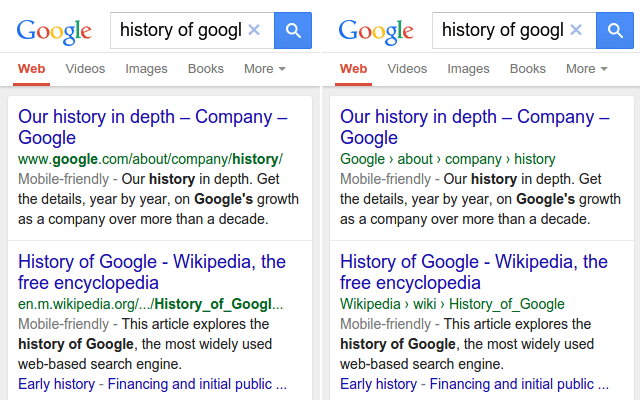Open 'Our history in depth' result on left
Viewport: 640px width, 400px height.
pyautogui.click(x=153, y=127)
